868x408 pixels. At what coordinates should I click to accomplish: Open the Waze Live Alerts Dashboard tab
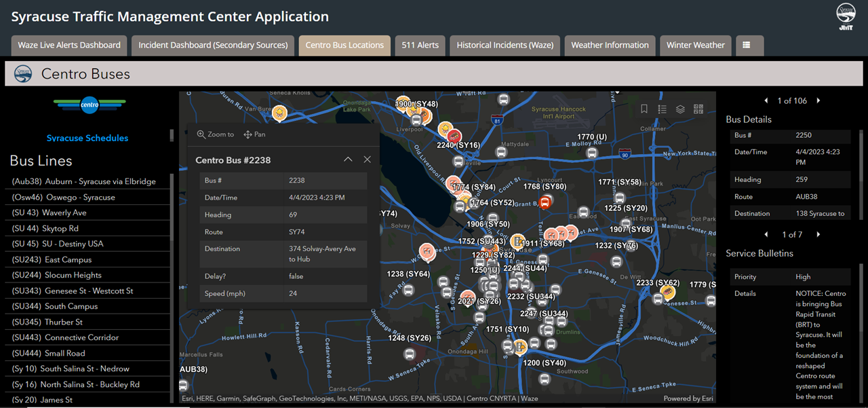coord(69,45)
